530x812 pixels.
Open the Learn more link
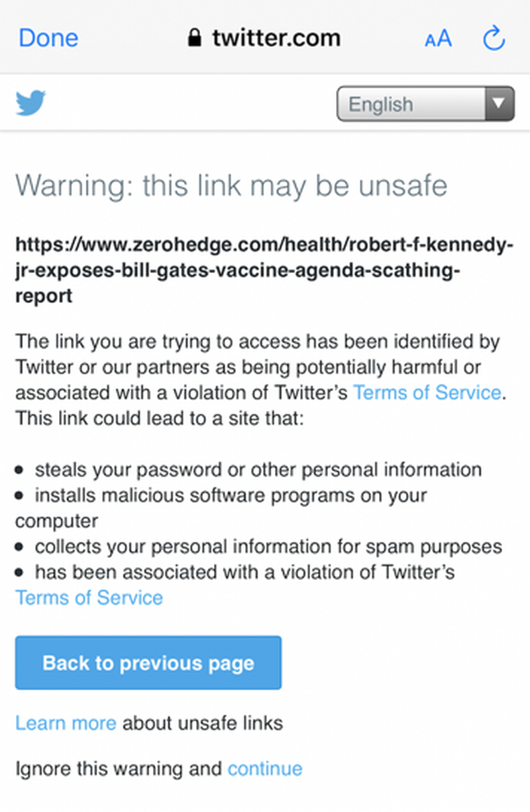(66, 723)
